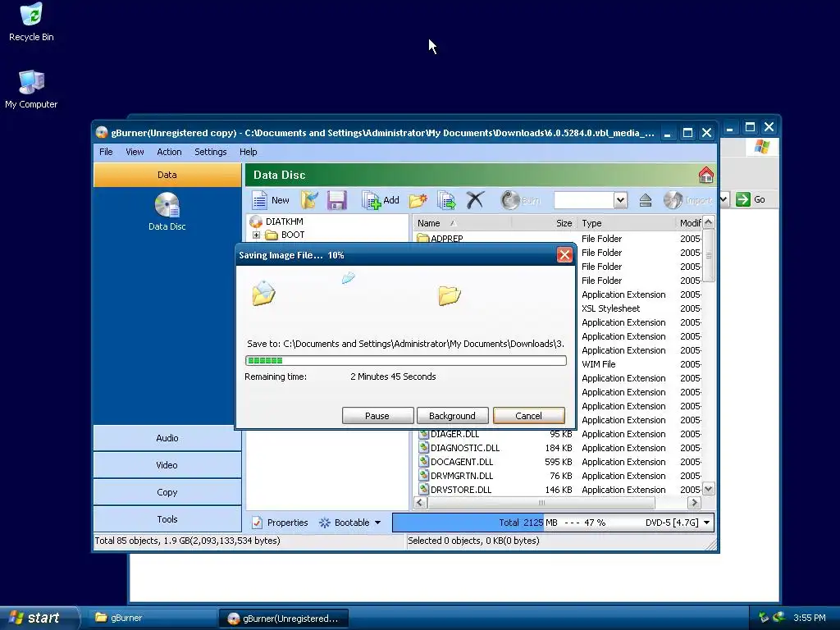Click the system tray clock showing 3:55 PM

pyautogui.click(x=810, y=618)
